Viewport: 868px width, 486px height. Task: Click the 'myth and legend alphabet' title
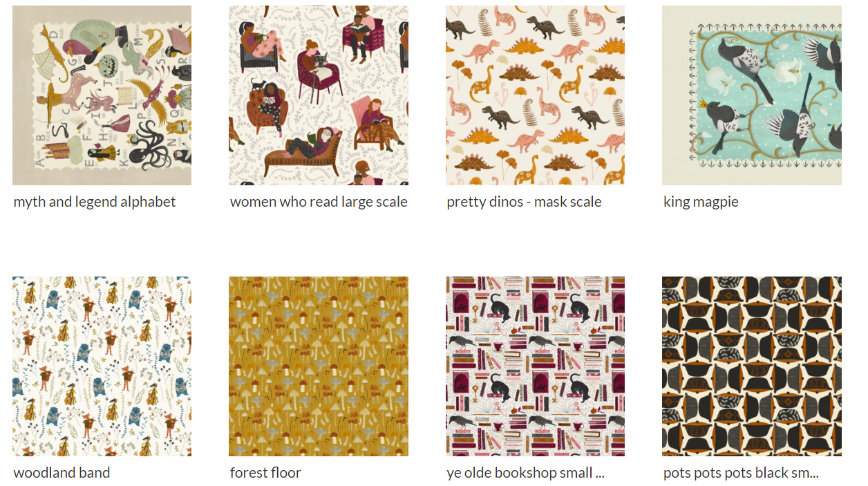(x=95, y=202)
